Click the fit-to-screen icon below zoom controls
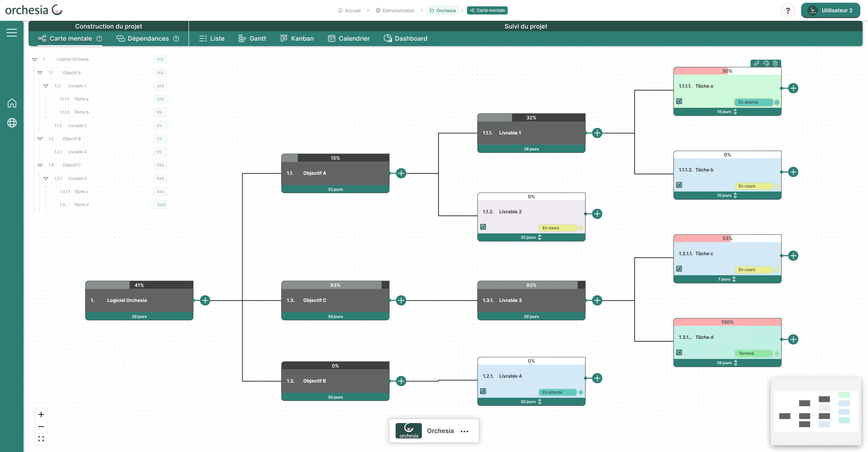The width and height of the screenshot is (868, 452). tap(41, 439)
